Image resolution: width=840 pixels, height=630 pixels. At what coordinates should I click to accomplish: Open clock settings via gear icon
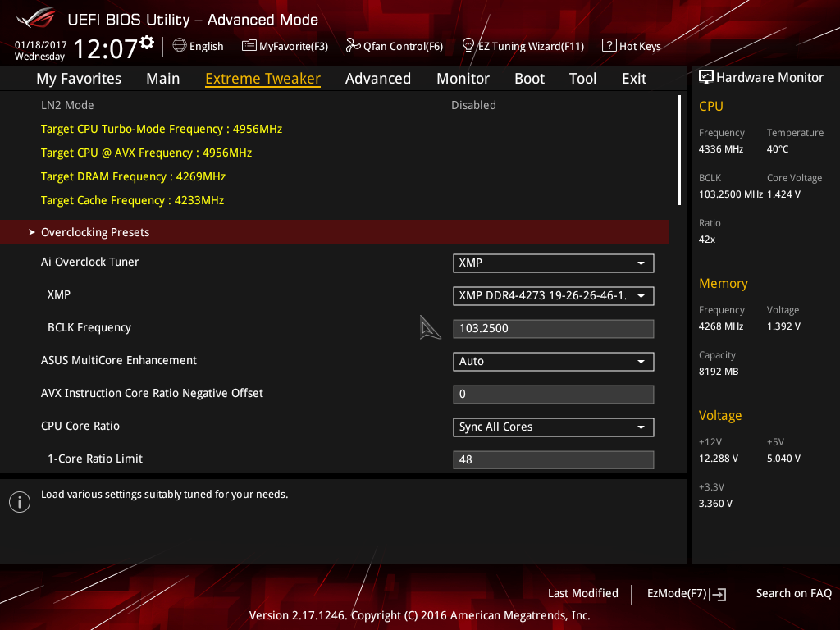[147, 43]
